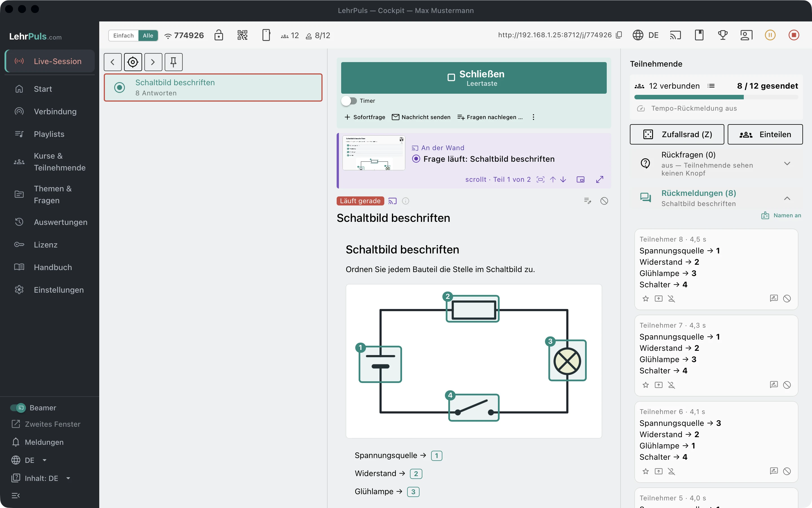Open the Zufallsrad (Z) button
The height and width of the screenshot is (508, 812).
pos(677,134)
